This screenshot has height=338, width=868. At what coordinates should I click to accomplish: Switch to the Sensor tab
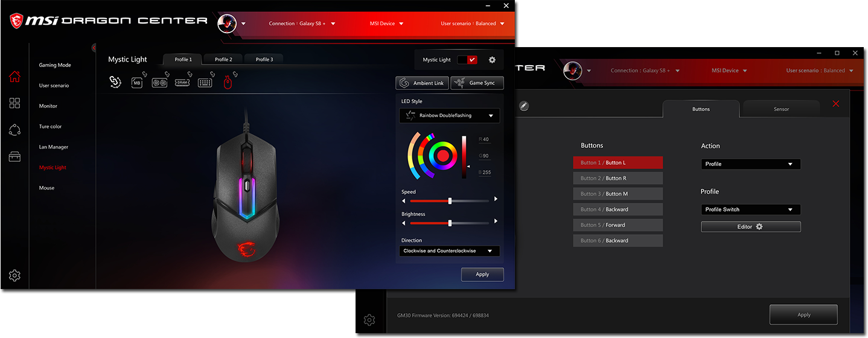coord(781,109)
